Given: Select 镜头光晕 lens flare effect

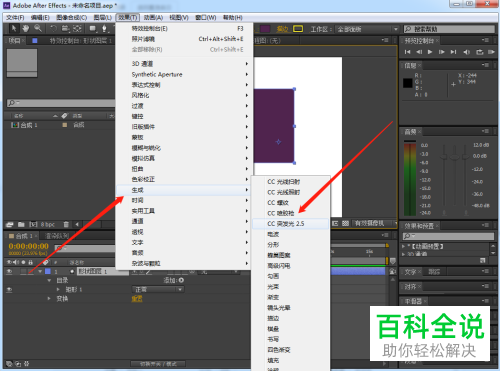Looking at the screenshot, I should [290, 308].
